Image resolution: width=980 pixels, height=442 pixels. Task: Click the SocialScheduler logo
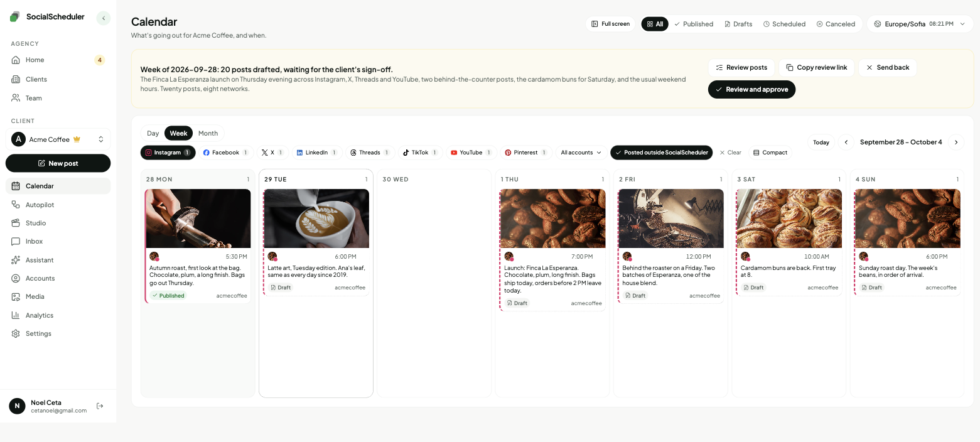pos(47,17)
